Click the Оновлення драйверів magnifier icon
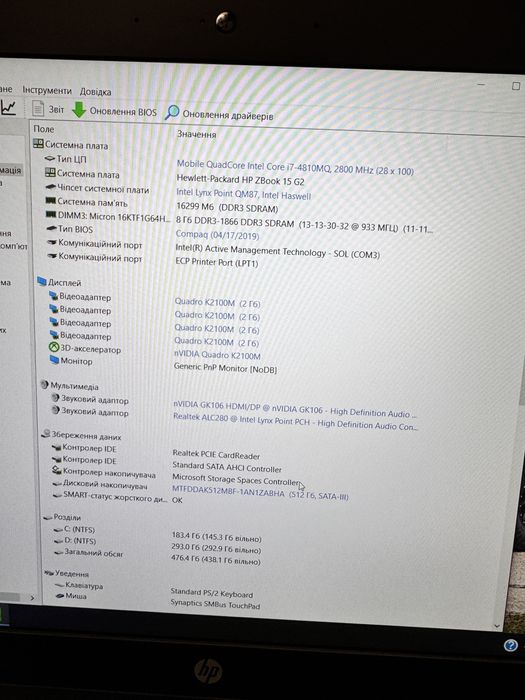 [172, 113]
